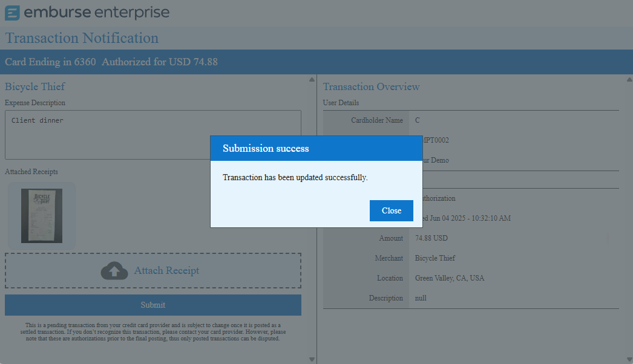Select 'Green Valley, CA, USA' location
The height and width of the screenshot is (364, 633).
coord(449,278)
